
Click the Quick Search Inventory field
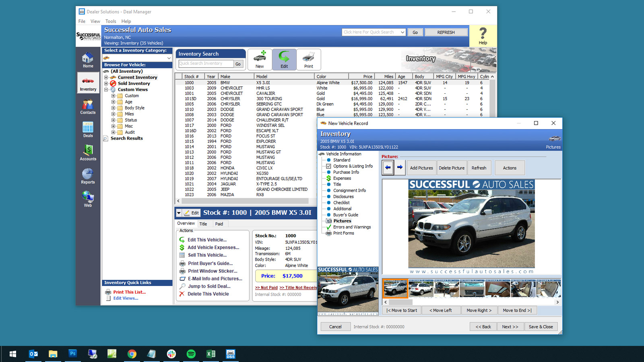(x=206, y=64)
